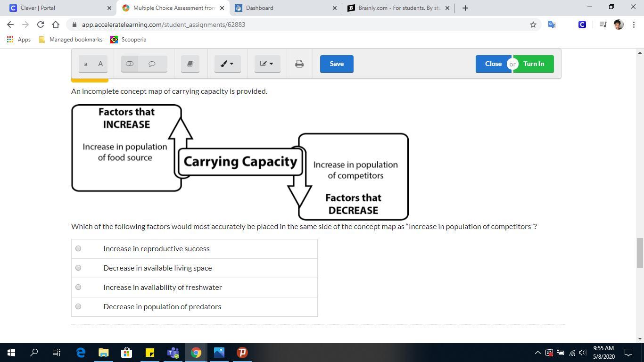Choose 'Decrease in available living space' option
The height and width of the screenshot is (362, 644).
78,268
